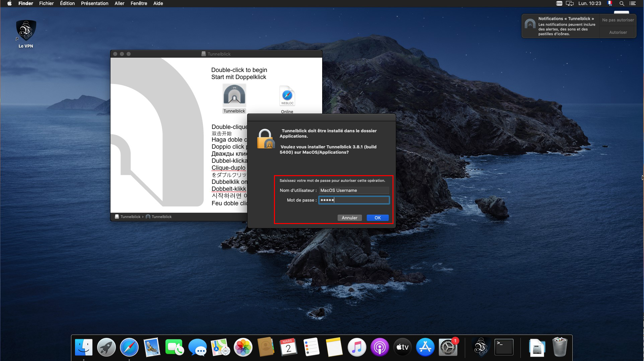Open Contacts book icon in Dock
This screenshot has width=644, height=361.
[266, 347]
